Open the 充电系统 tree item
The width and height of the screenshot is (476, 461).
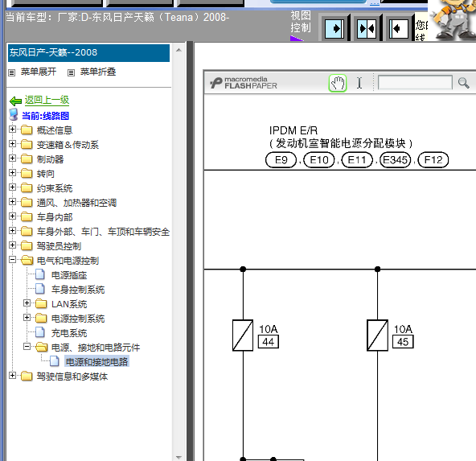[69, 333]
